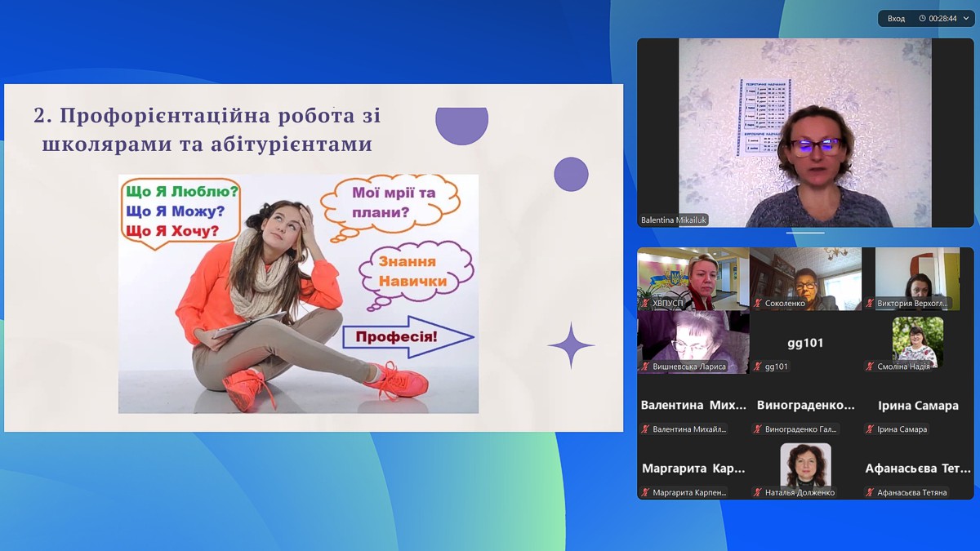Click the Вход button
Screen dimensions: 980x551
point(896,18)
